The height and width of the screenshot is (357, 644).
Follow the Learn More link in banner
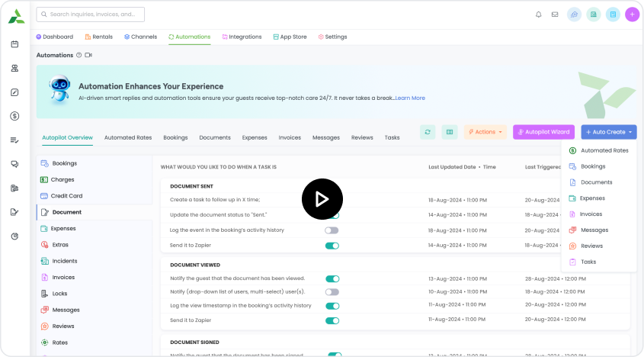[x=410, y=98]
